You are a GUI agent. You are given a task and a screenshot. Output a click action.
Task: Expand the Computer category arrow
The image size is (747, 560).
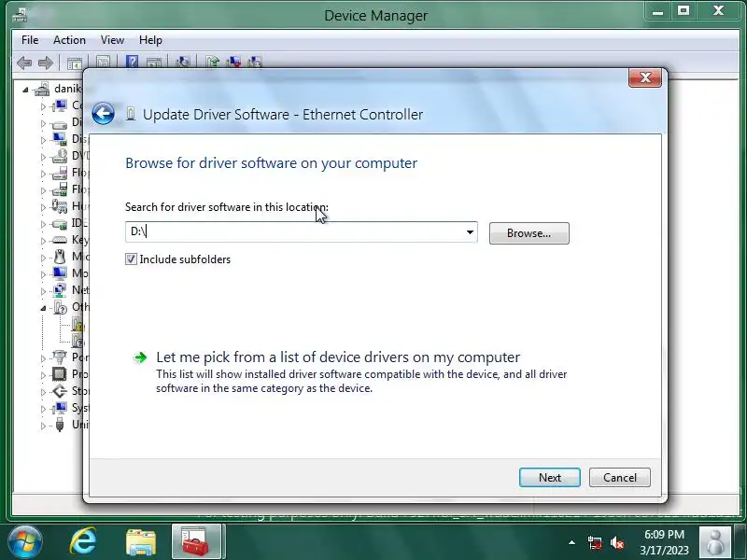(x=43, y=106)
